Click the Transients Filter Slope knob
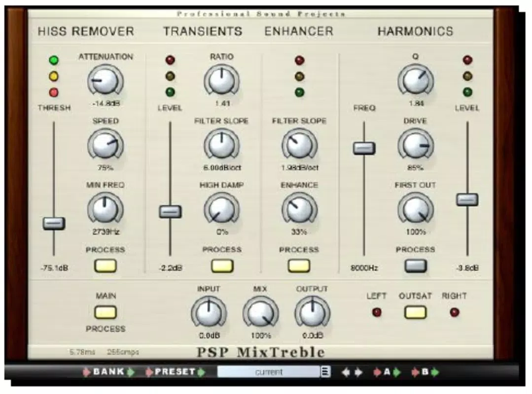 [221, 145]
